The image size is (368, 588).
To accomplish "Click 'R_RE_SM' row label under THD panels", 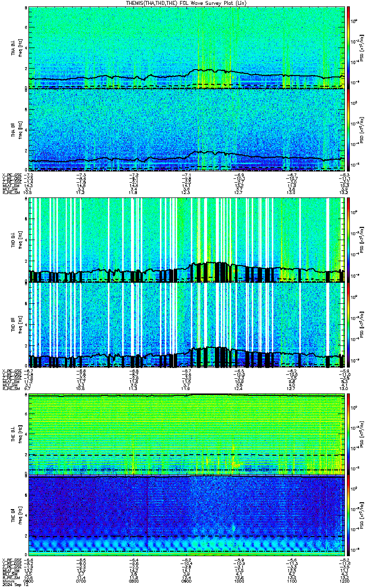I will click(10, 389).
